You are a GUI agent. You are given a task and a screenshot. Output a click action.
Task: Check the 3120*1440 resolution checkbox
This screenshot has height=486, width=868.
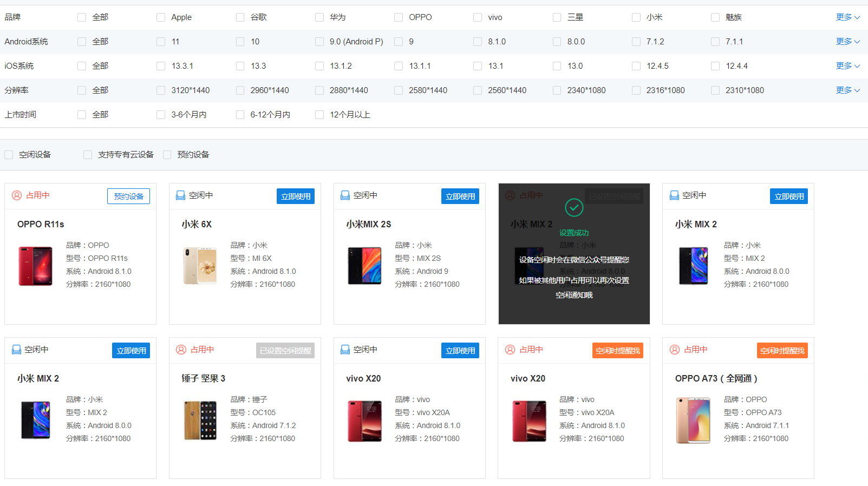coord(161,90)
